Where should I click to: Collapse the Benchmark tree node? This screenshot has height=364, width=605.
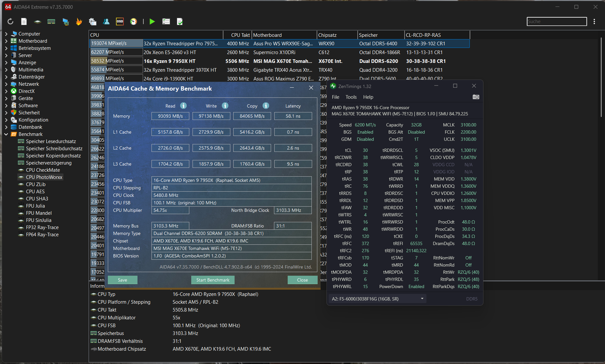tap(6, 134)
